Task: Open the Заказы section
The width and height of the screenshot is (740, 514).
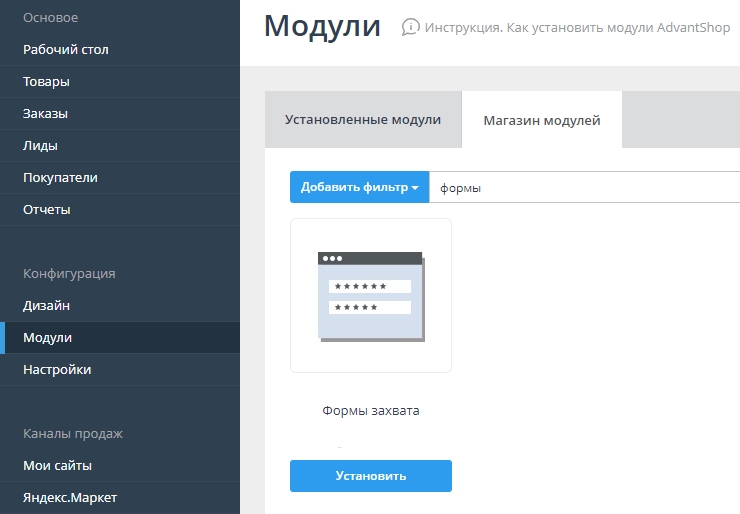Action: [x=45, y=113]
